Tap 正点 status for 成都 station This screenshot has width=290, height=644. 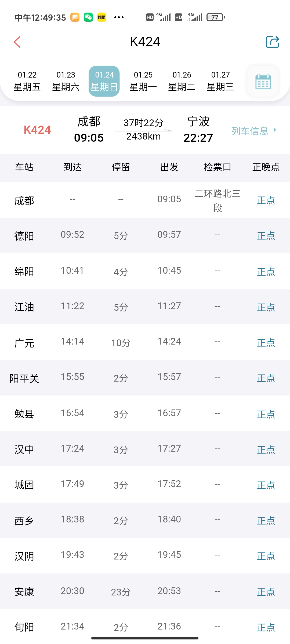pyautogui.click(x=266, y=200)
